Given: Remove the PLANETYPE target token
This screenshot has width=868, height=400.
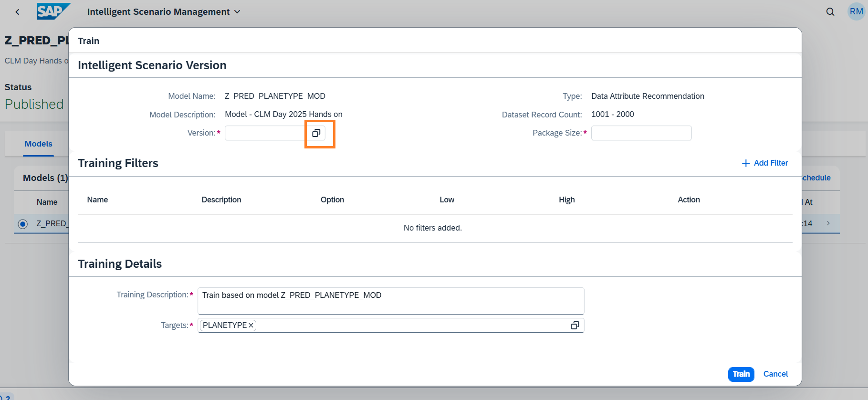Looking at the screenshot, I should pyautogui.click(x=251, y=326).
